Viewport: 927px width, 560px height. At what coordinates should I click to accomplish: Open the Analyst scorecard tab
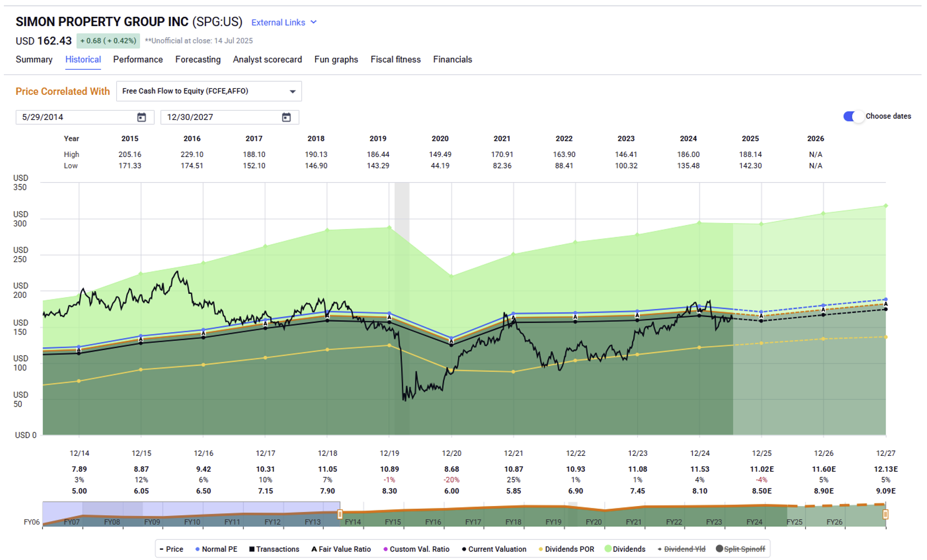[267, 59]
